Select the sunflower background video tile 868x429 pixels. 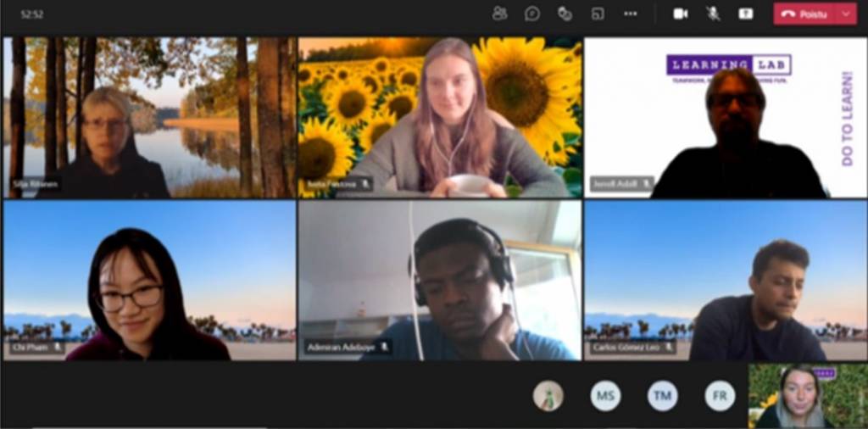(x=440, y=117)
